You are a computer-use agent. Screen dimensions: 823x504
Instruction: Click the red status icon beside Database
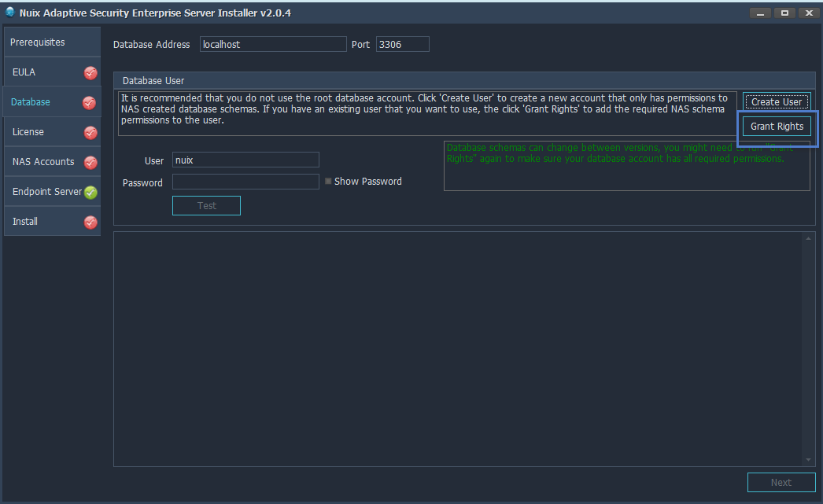tap(89, 103)
